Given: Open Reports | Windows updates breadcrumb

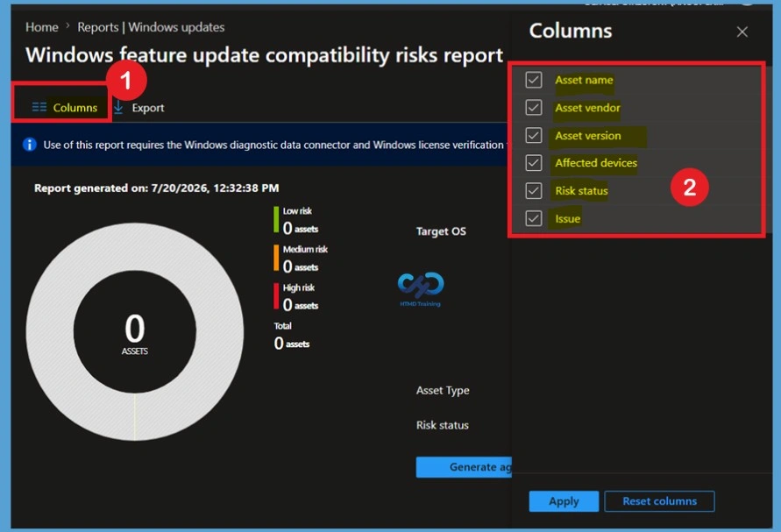Looking at the screenshot, I should (x=151, y=27).
